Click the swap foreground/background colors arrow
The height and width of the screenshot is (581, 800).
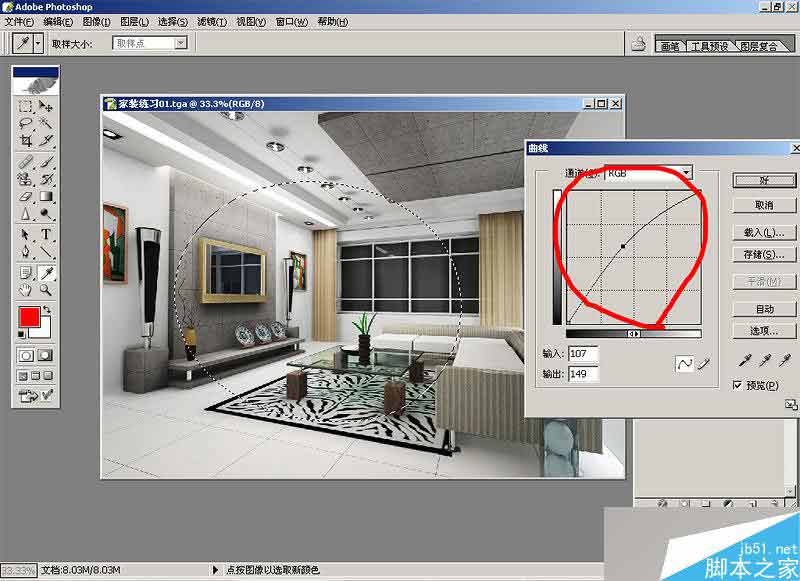pos(47,310)
